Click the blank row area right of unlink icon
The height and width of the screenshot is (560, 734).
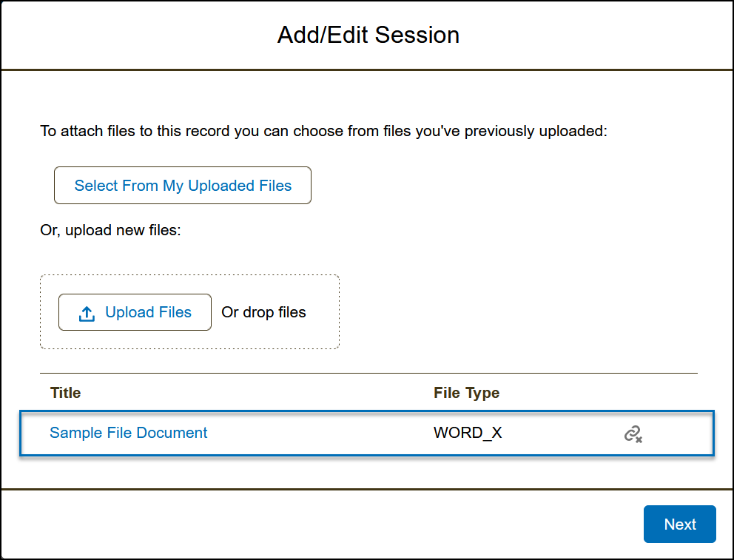coord(677,434)
